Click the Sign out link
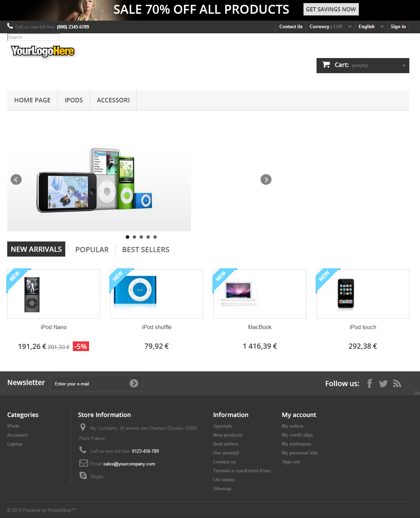Image resolution: width=420 pixels, height=518 pixels. coord(291,462)
